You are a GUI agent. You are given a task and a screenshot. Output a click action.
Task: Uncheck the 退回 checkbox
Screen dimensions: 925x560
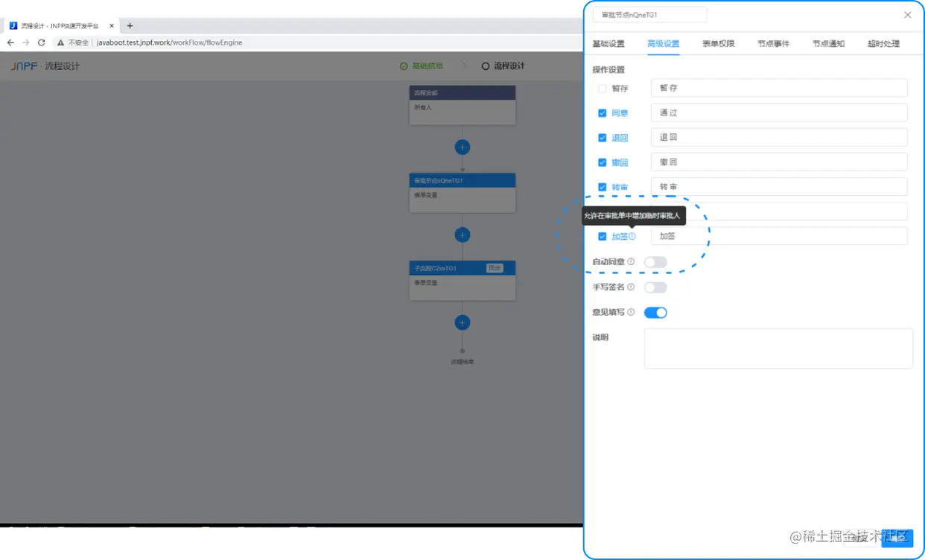coord(603,138)
